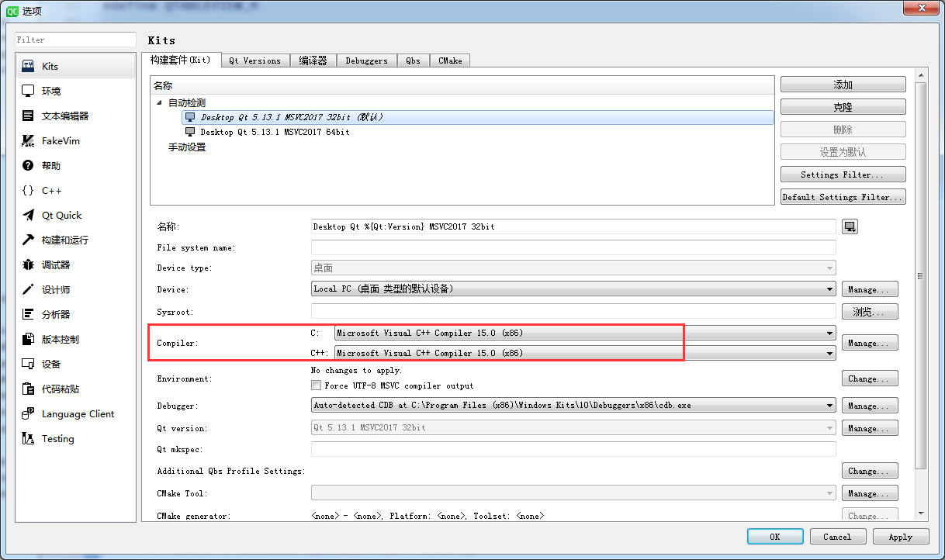Image resolution: width=945 pixels, height=560 pixels.
Task: Click Manage next to Qt version
Action: pos(870,428)
